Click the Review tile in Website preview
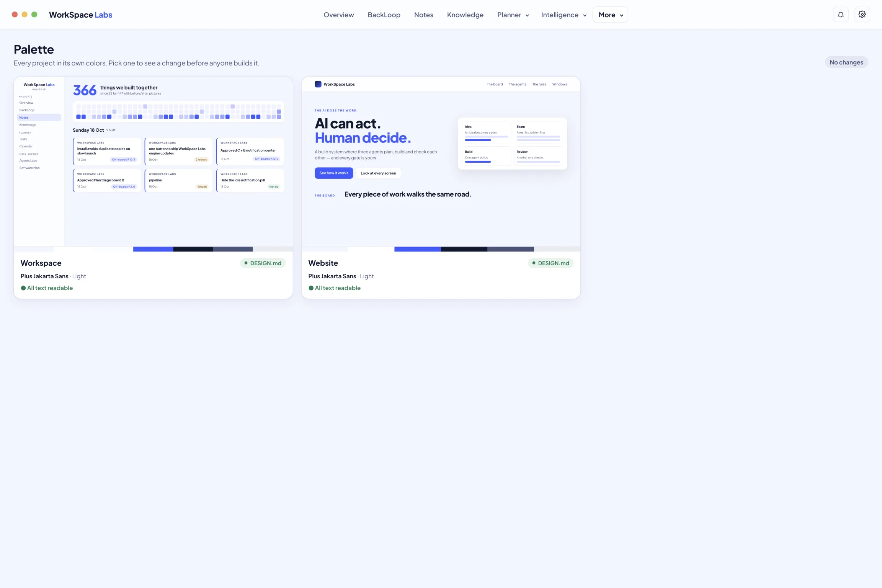 click(538, 156)
